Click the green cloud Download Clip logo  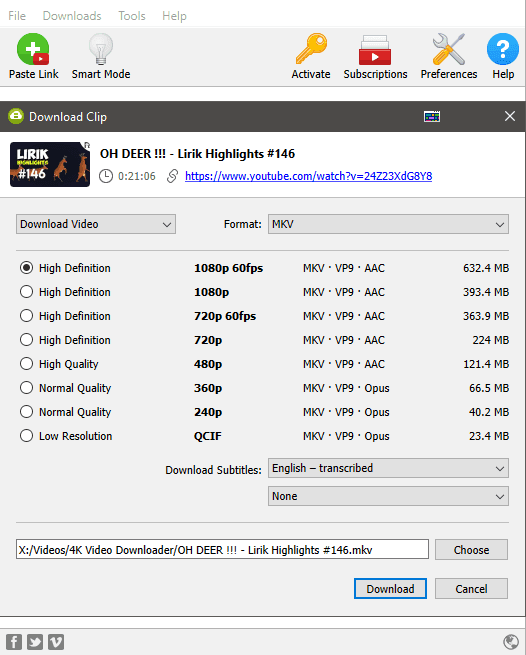click(16, 116)
